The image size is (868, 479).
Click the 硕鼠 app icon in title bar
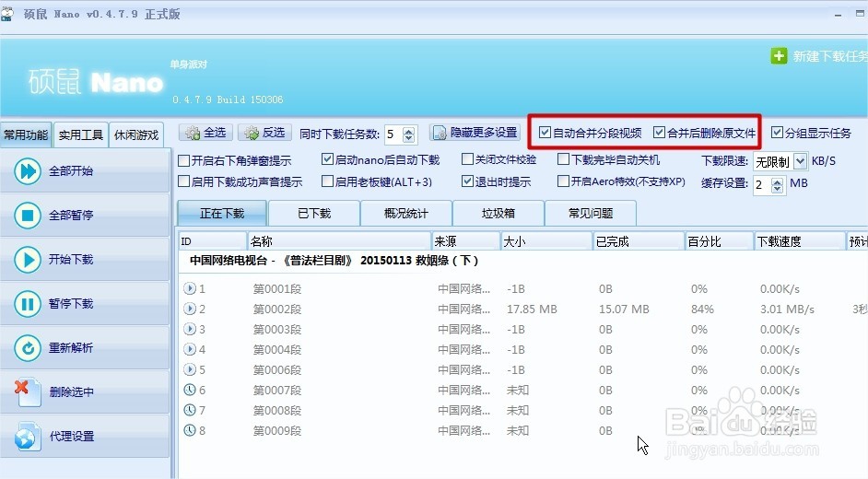pyautogui.click(x=6, y=13)
